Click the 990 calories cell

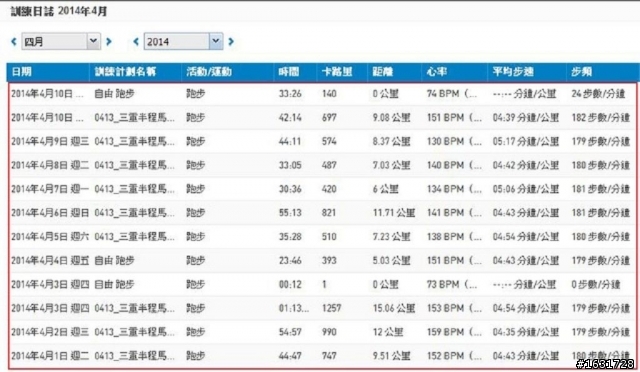click(329, 332)
